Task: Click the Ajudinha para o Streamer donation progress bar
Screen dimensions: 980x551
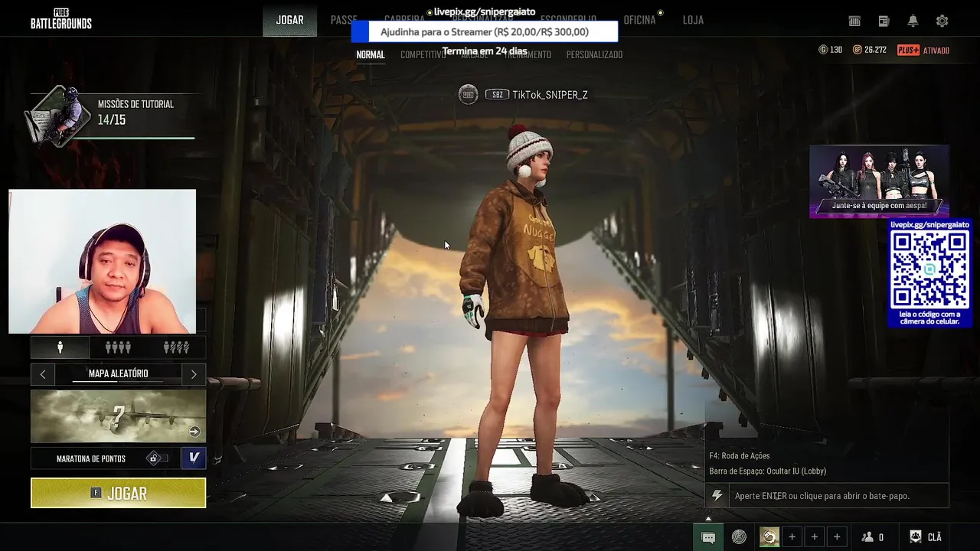Action: click(484, 32)
